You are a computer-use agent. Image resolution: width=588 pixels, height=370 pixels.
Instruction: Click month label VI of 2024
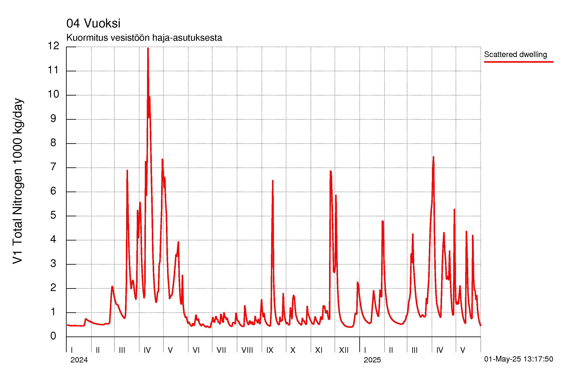[x=196, y=350]
